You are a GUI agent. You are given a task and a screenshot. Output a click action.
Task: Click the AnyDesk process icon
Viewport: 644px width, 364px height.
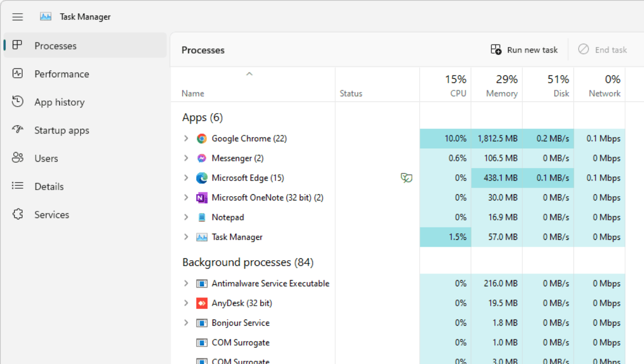tap(202, 303)
